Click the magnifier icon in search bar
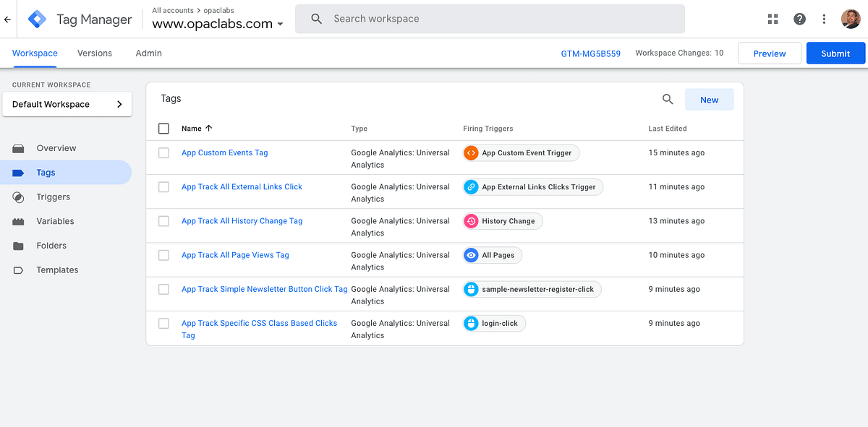The image size is (868, 427). coord(317,19)
